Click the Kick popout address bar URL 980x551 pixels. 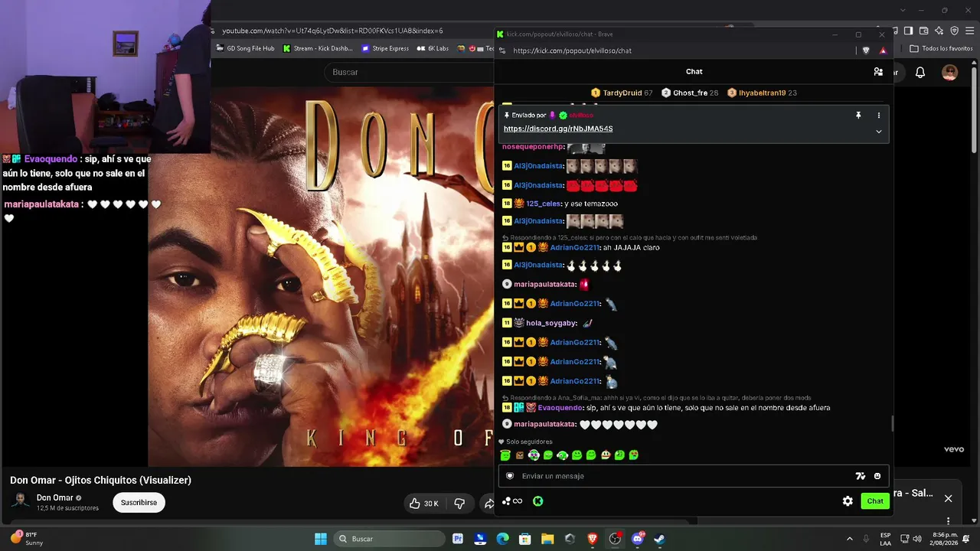click(x=572, y=51)
